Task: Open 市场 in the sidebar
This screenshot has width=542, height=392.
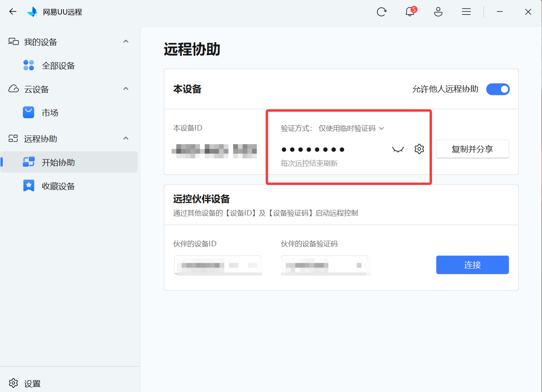Action: point(50,113)
